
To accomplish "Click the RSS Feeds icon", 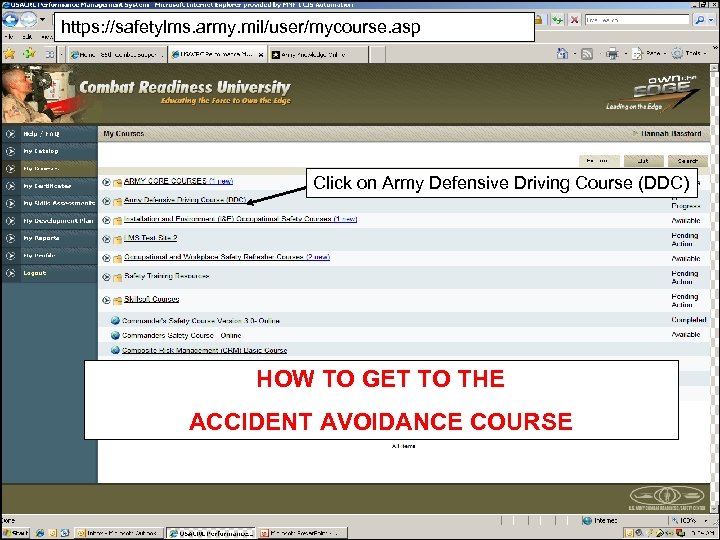I will 587,54.
